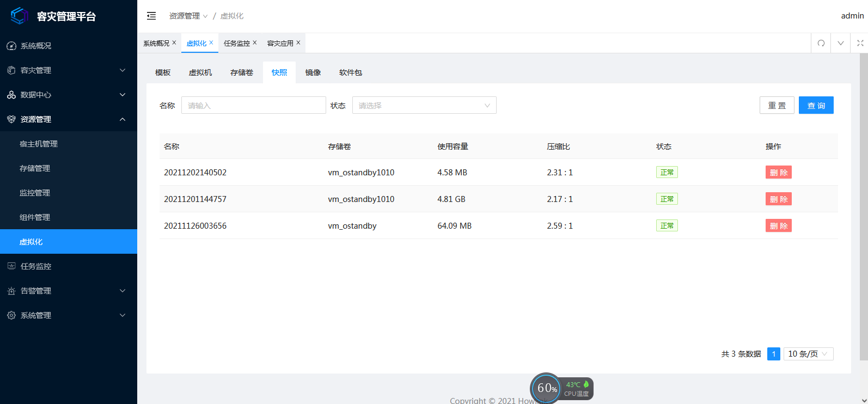
Task: Click the platform logo icon
Action: pos(20,16)
